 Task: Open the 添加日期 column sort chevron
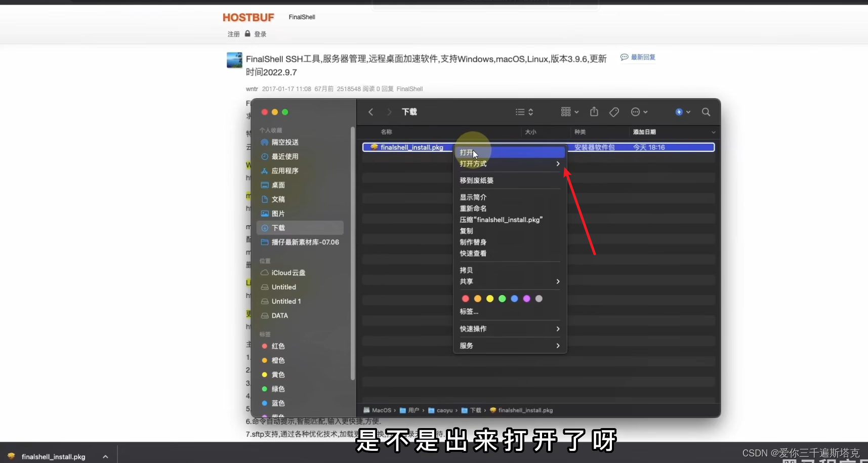click(x=713, y=132)
